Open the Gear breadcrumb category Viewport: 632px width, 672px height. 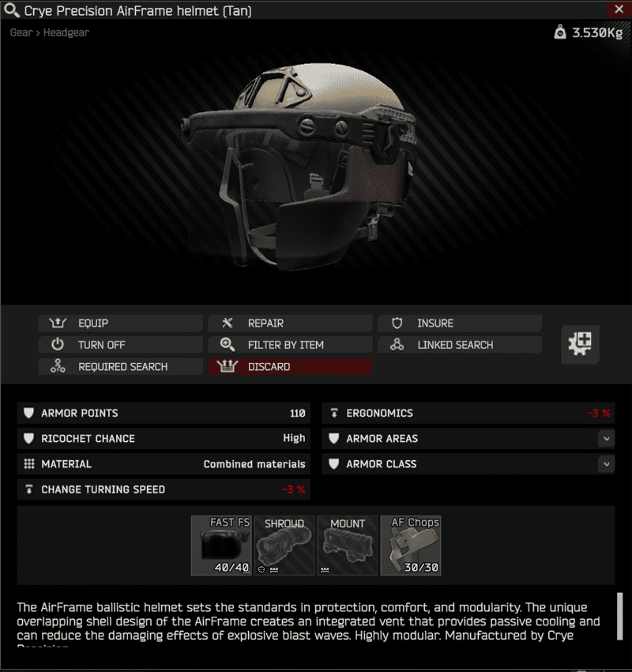click(21, 32)
